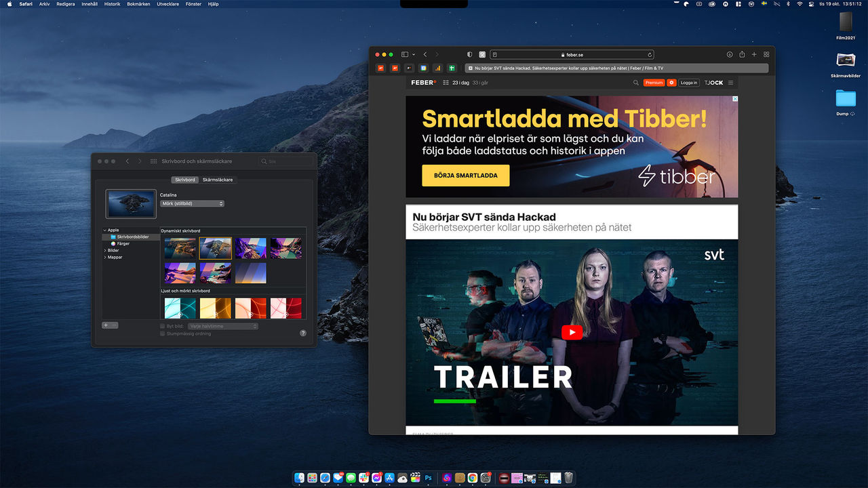This screenshot has height=488, width=868.
Task: Click the System Preferences search field
Action: coord(285,161)
